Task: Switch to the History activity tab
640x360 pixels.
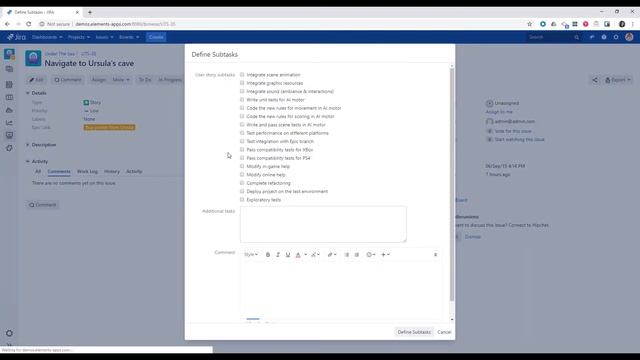Action: (x=111, y=171)
